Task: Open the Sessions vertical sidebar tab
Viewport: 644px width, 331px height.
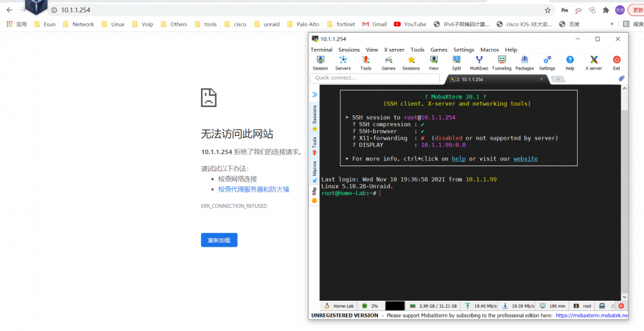Action: point(315,118)
